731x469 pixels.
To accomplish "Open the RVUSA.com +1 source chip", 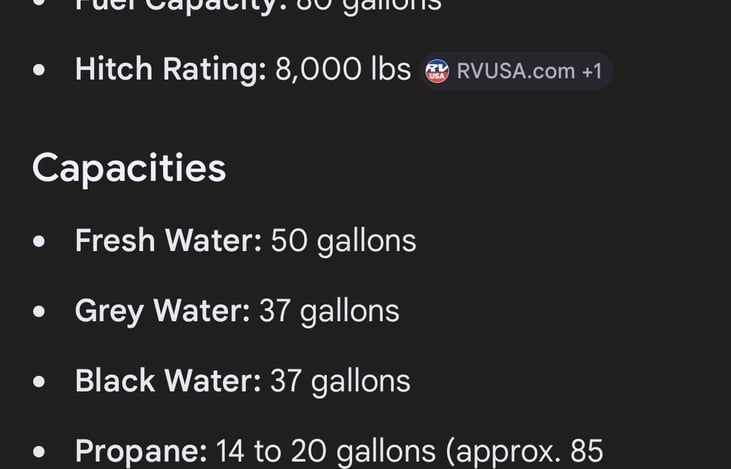I will tap(516, 71).
